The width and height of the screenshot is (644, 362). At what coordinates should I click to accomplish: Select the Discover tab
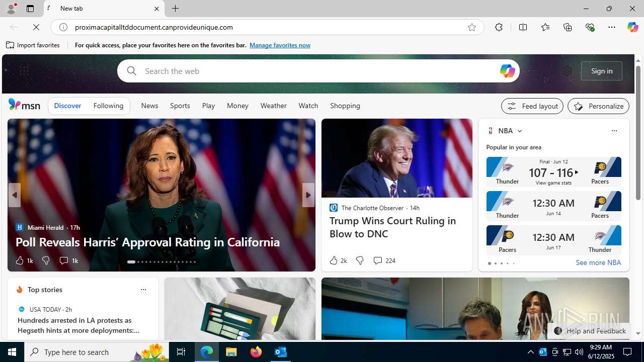(67, 106)
